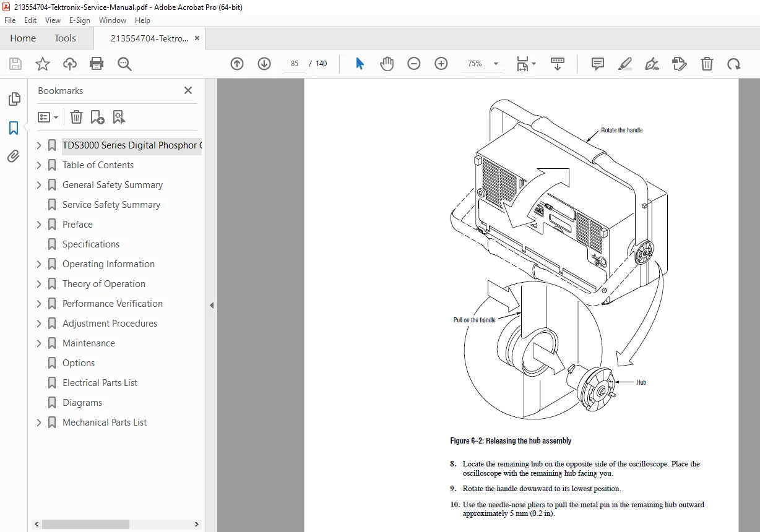
Task: Jump to Electrical Parts List bookmark
Action: click(x=100, y=383)
